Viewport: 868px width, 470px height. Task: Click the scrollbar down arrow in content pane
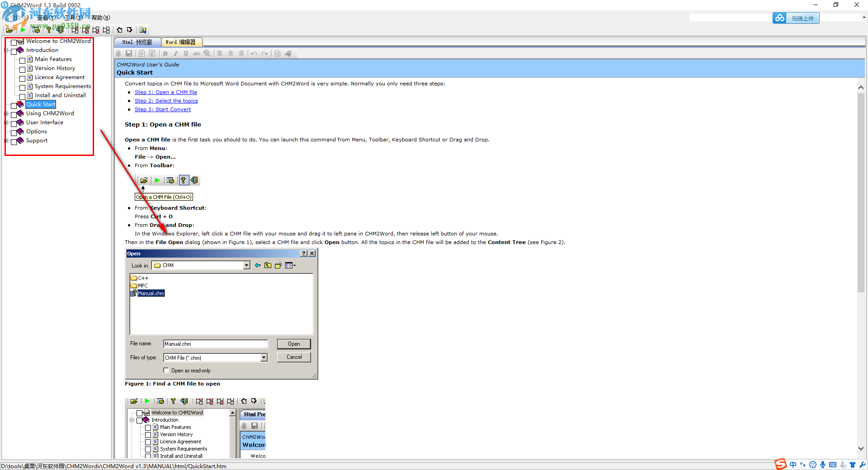(x=861, y=448)
